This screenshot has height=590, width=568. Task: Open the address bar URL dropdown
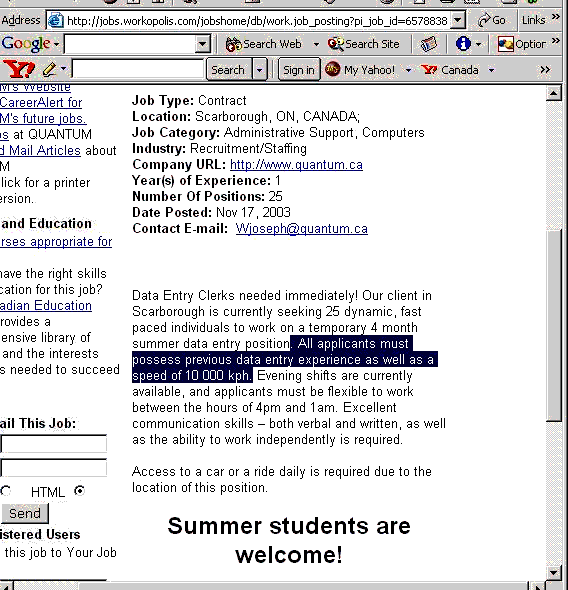point(457,20)
